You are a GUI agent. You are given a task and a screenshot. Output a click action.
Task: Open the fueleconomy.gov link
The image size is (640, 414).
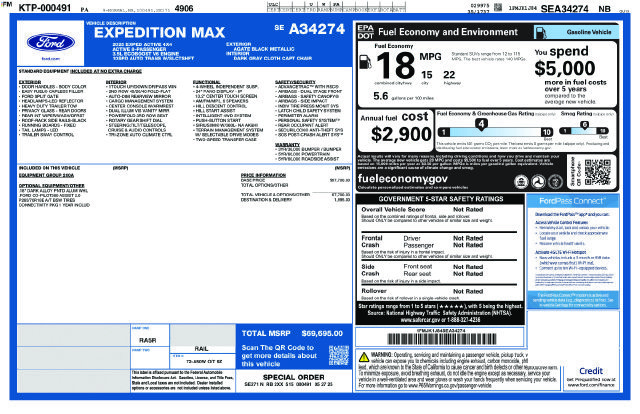click(402, 179)
